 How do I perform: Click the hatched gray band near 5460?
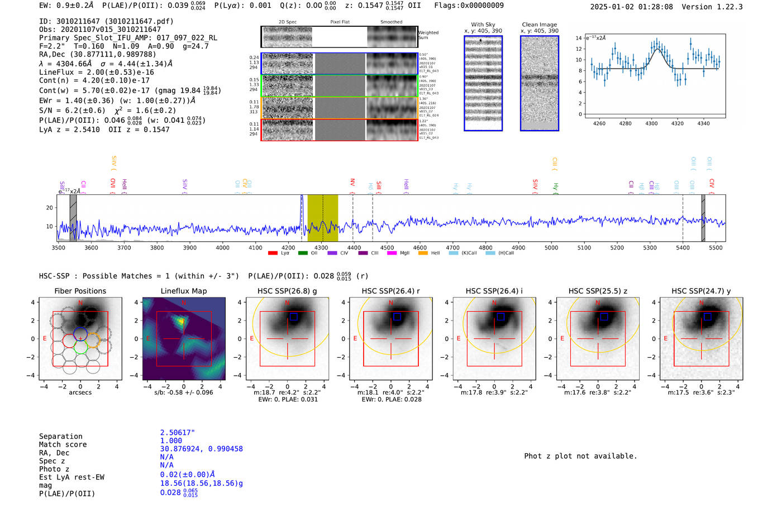click(x=703, y=218)
